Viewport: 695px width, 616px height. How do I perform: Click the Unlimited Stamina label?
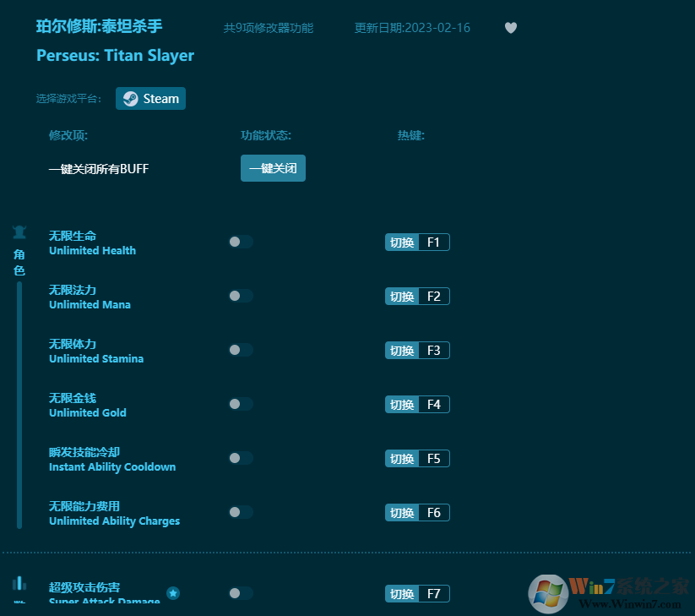[96, 359]
